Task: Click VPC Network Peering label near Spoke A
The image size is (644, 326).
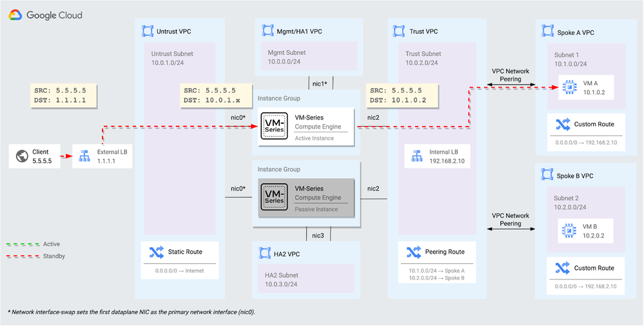Action: 511,74
